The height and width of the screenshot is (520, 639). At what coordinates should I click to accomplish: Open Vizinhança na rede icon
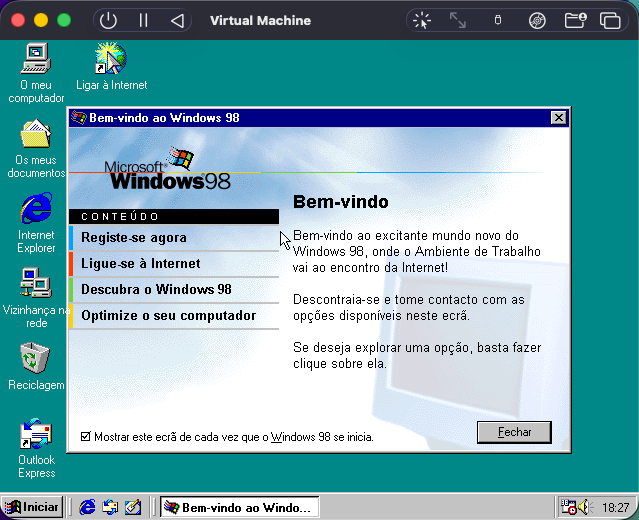point(36,285)
